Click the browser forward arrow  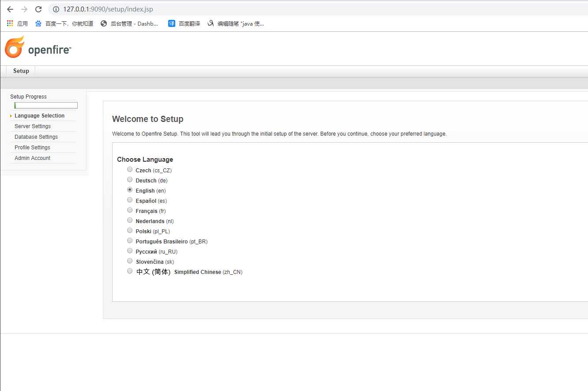pyautogui.click(x=24, y=9)
